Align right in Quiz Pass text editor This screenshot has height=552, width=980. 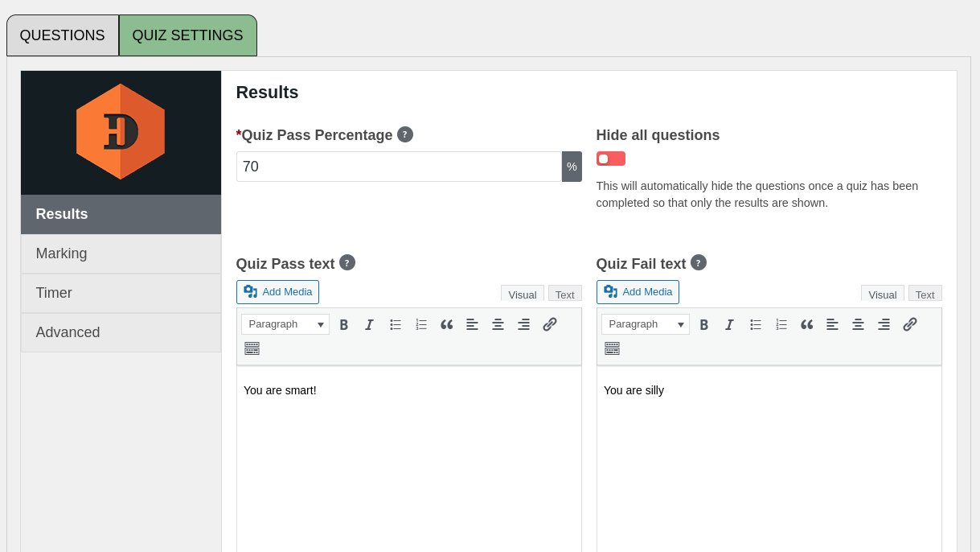click(x=523, y=324)
